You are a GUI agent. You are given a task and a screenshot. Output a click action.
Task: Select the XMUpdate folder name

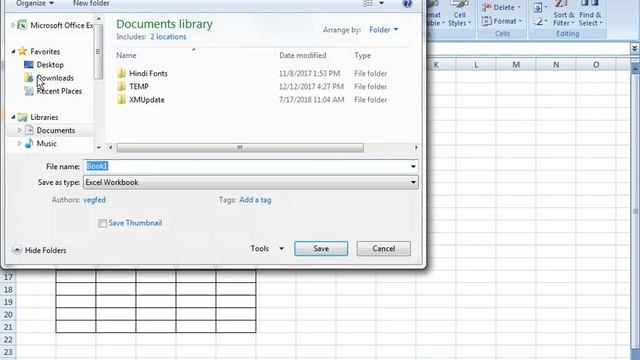pyautogui.click(x=147, y=100)
